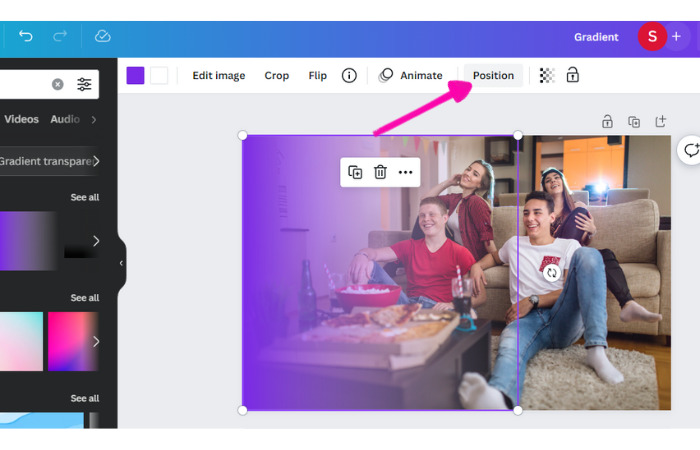
Task: Show more tabs with the chevron after Audio
Action: point(94,120)
